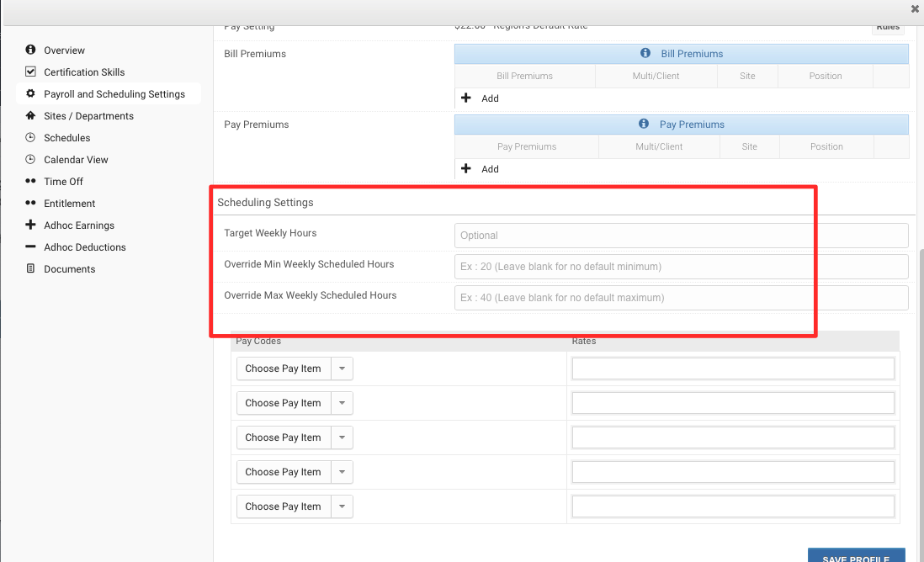Expand the fourth Choose Pay Item dropdown arrow
This screenshot has height=562, width=924.
click(342, 472)
